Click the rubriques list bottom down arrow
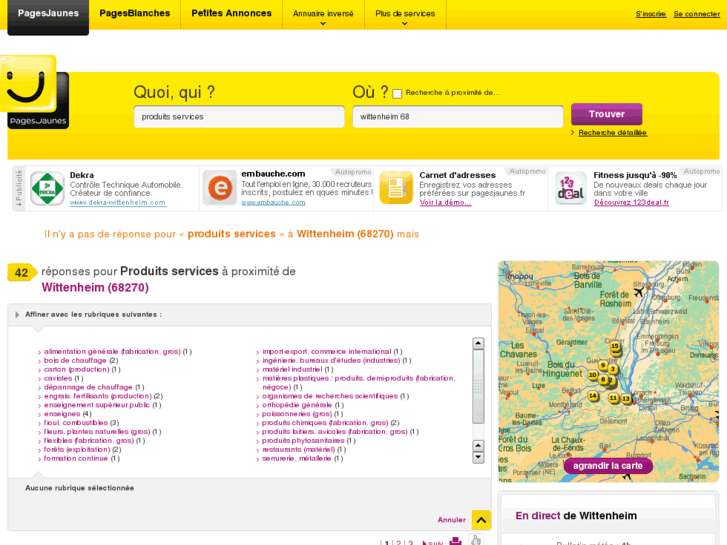Viewport: 727px width, 545px height. click(x=478, y=457)
